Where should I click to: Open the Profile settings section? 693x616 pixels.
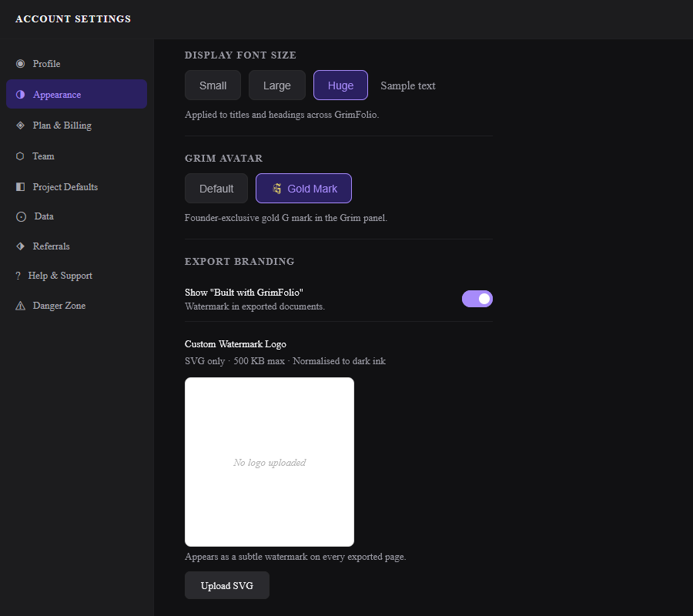pos(76,64)
